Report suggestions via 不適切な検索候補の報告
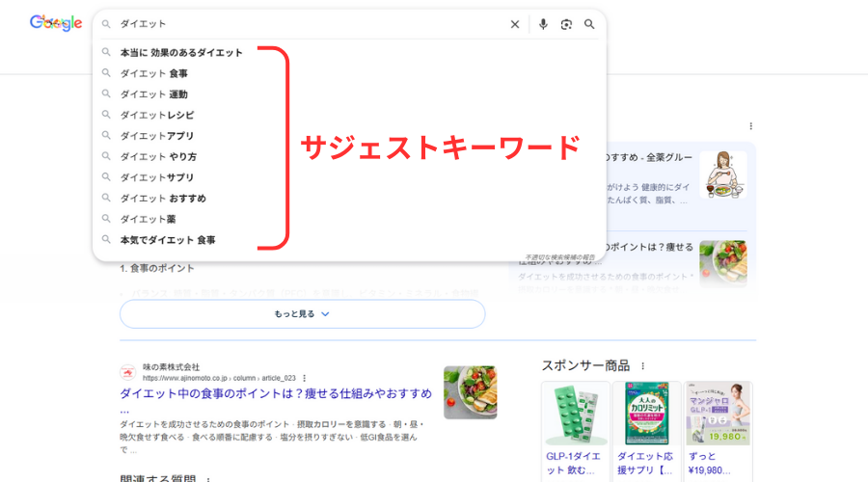Image resolution: width=868 pixels, height=482 pixels. (x=559, y=257)
